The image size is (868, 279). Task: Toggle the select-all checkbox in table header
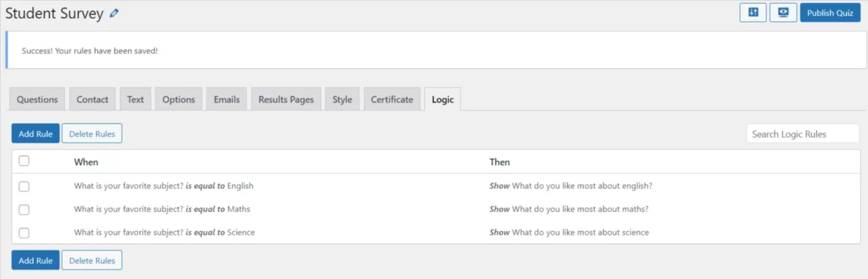pos(24,161)
